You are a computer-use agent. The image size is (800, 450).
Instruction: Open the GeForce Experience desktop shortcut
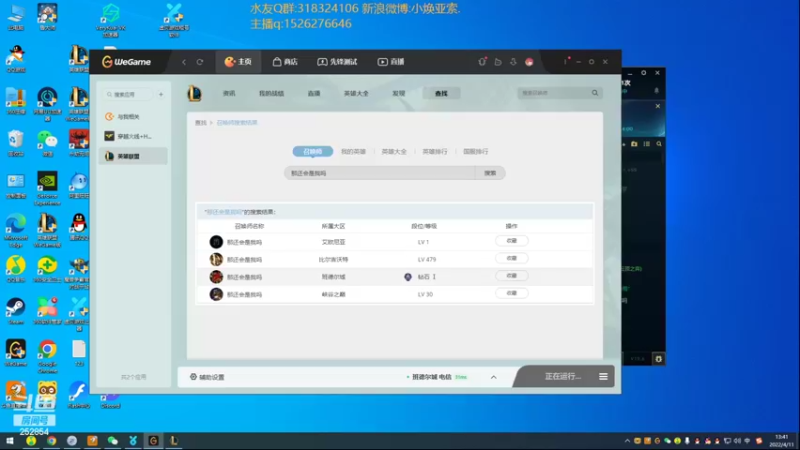point(47,189)
